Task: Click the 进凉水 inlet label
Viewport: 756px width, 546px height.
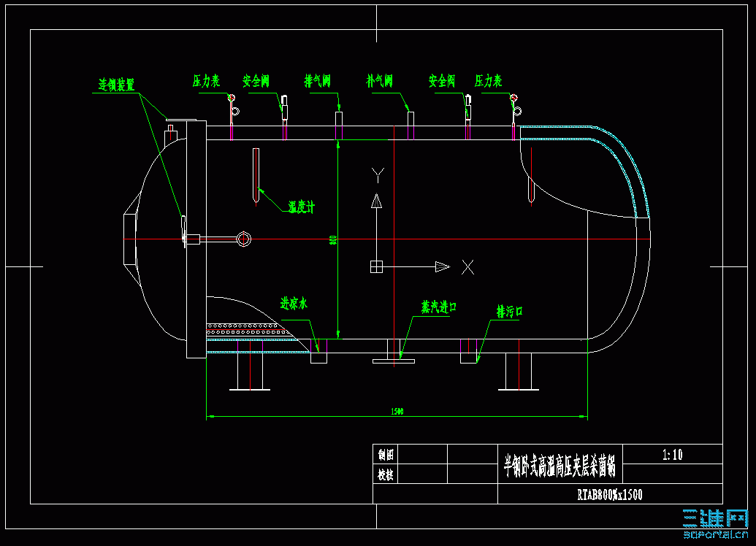Action: coord(294,304)
